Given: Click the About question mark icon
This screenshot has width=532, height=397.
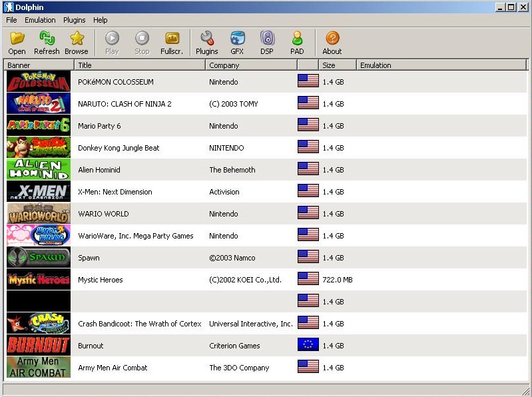Looking at the screenshot, I should [332, 38].
